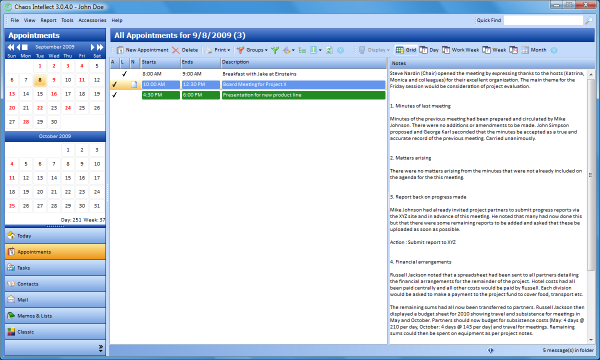Jump forward a year with double-right arrow
Screen dimensions: 600x360
coord(100,47)
